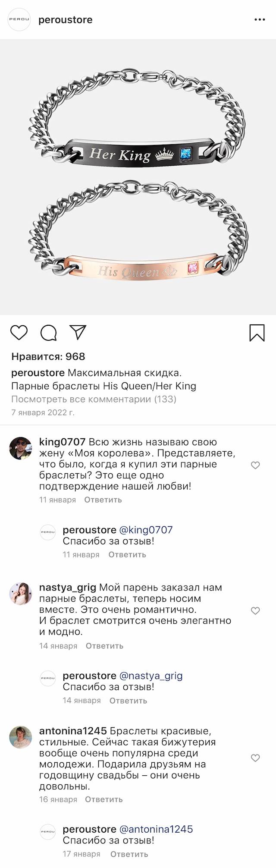The width and height of the screenshot is (276, 868).
Task: Open the PEROU profile avatar in header
Action: (19, 20)
